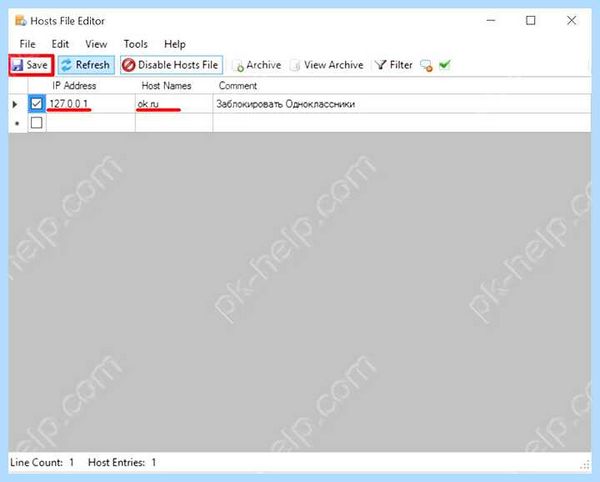The image size is (600, 482).
Task: Click the Line Count status text
Action: [42, 462]
